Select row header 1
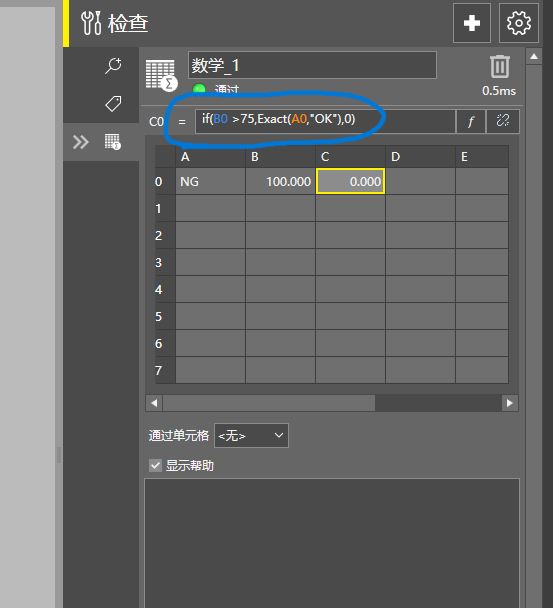The height and width of the screenshot is (608, 553). coord(165,208)
